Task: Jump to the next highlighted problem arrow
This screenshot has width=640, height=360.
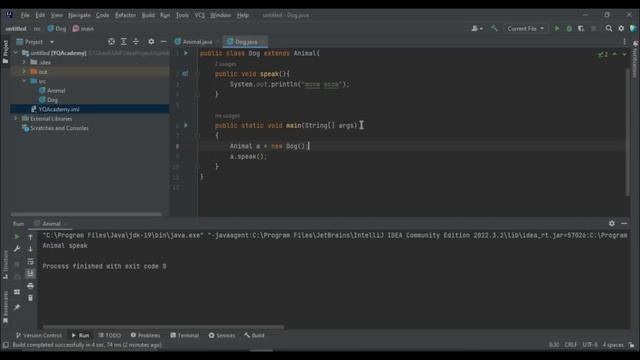Action: 624,54
